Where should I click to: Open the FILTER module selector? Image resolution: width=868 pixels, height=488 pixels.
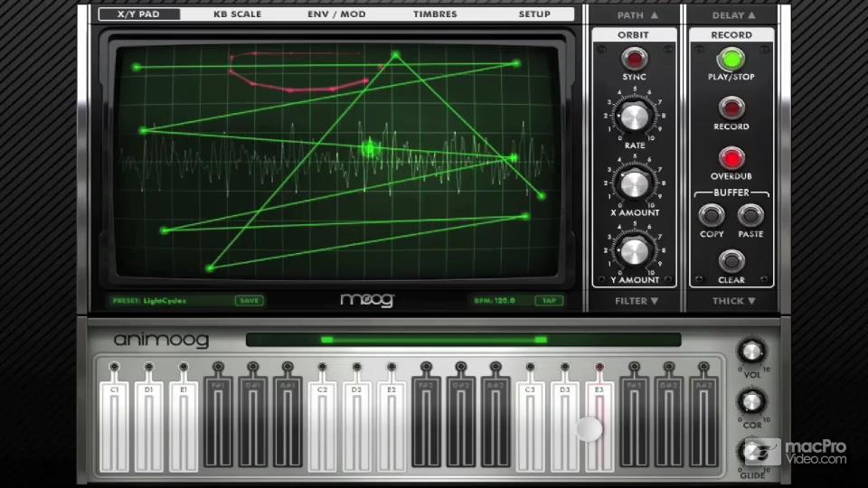point(636,301)
